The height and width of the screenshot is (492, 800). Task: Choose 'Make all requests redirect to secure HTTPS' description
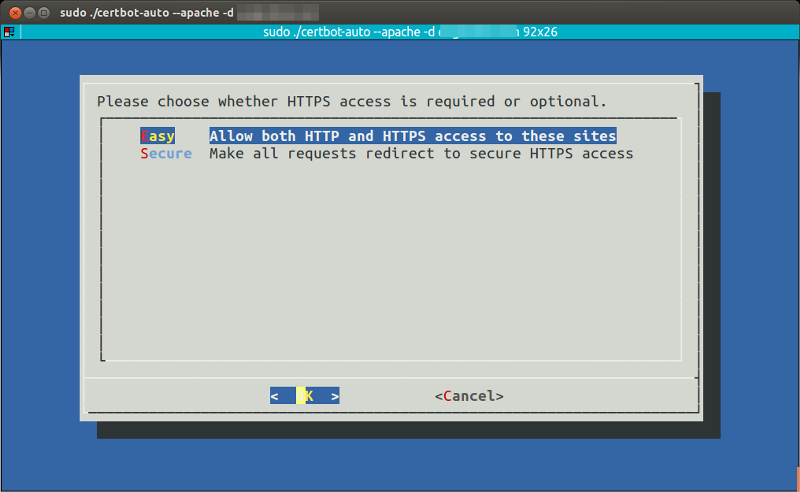421,153
